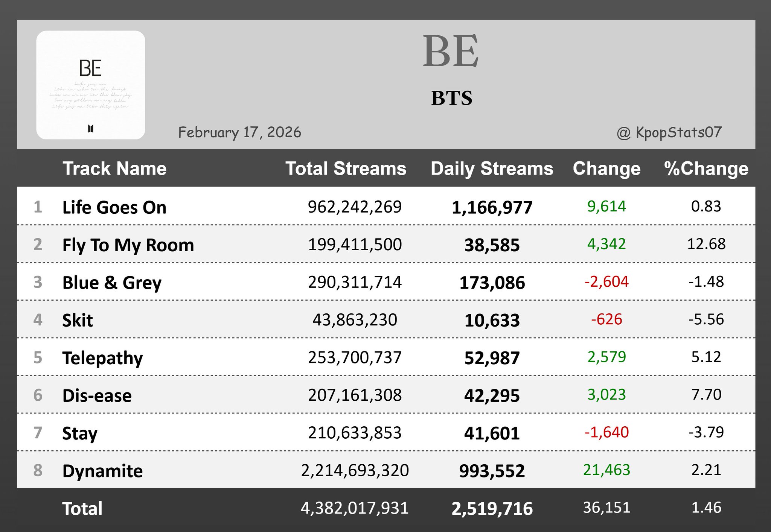Click the Telepathy track name
This screenshot has width=771, height=532.
[102, 358]
